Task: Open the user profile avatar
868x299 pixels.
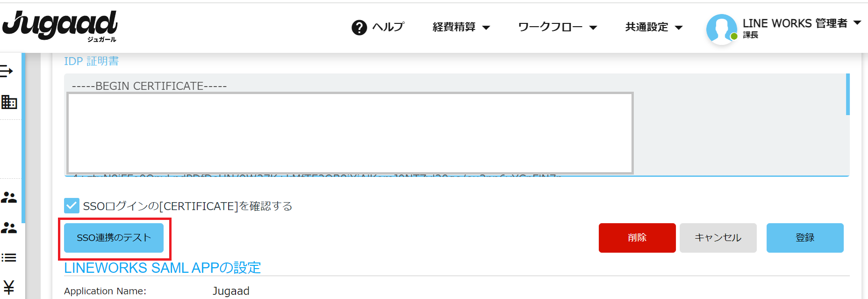Action: point(722,29)
